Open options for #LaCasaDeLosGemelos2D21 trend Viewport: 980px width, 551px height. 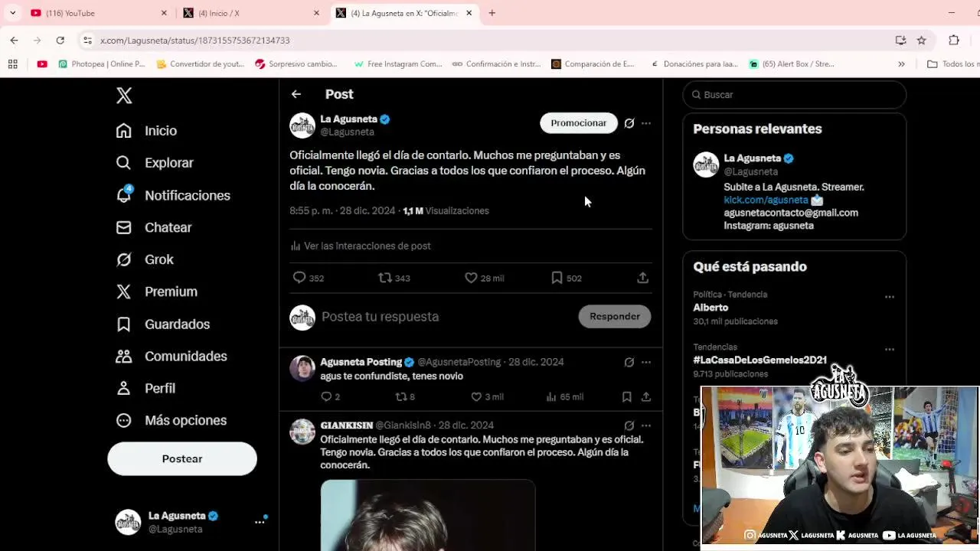(x=890, y=350)
